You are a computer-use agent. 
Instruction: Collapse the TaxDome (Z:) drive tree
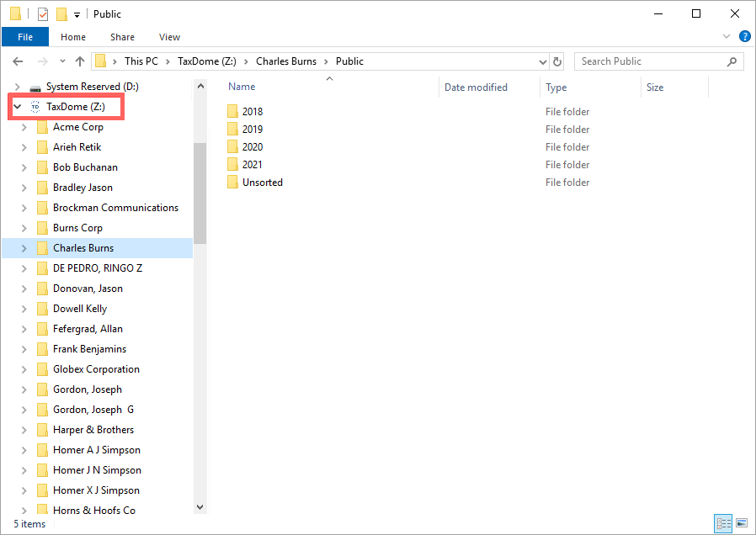coord(18,107)
